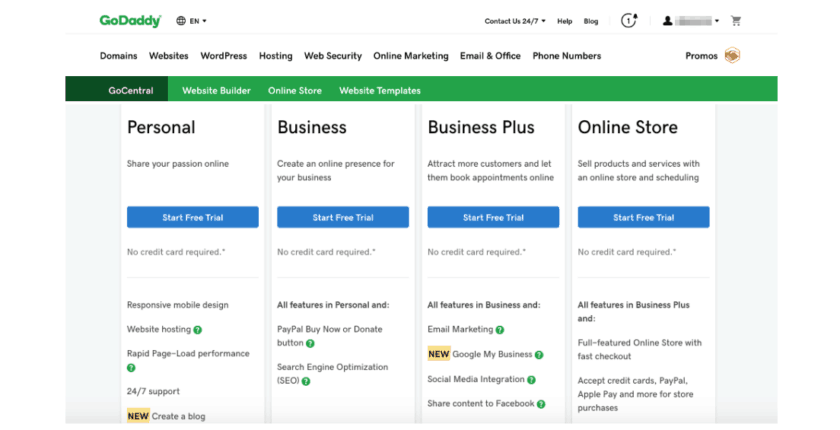Screen dimensions: 840x430
Task: Start Free Trial for Business Plus plan
Action: 493,217
